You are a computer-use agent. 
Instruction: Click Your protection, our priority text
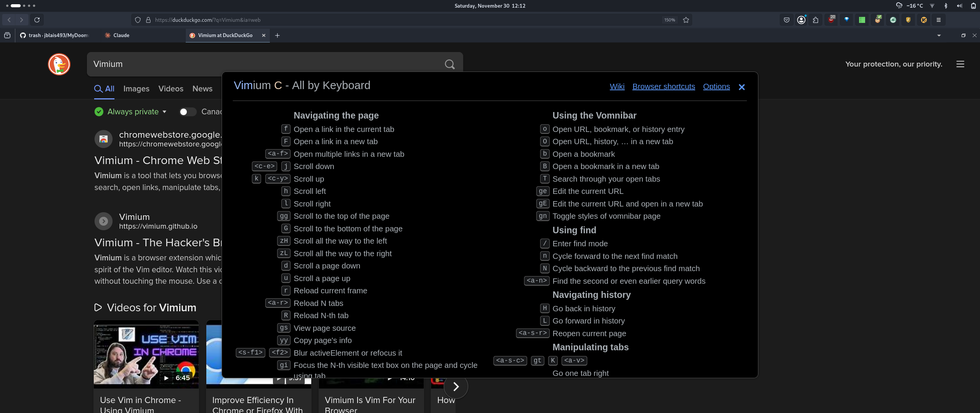[x=893, y=64]
